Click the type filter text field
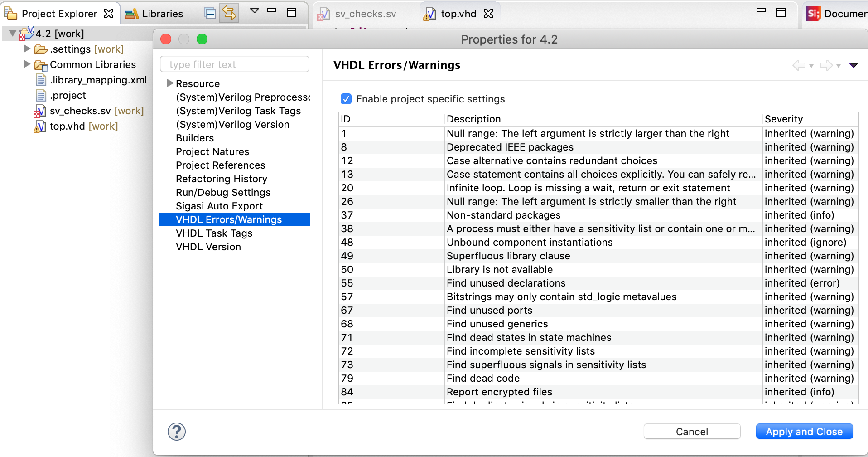868x457 pixels. pyautogui.click(x=235, y=64)
